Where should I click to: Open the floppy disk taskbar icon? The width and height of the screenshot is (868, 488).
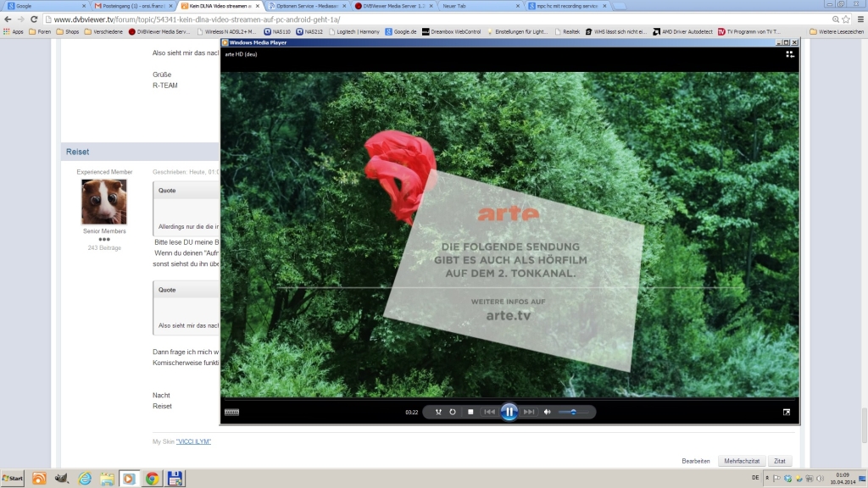point(175,478)
